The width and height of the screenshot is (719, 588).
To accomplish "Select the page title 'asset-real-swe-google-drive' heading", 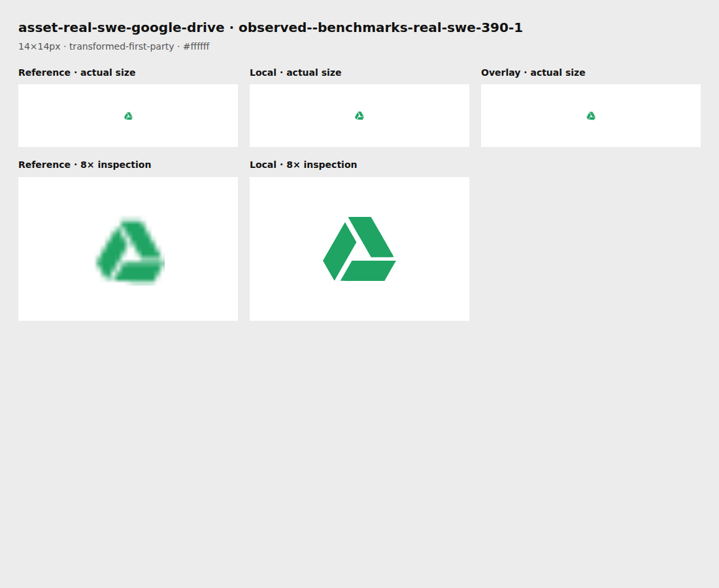I will pyautogui.click(x=271, y=27).
